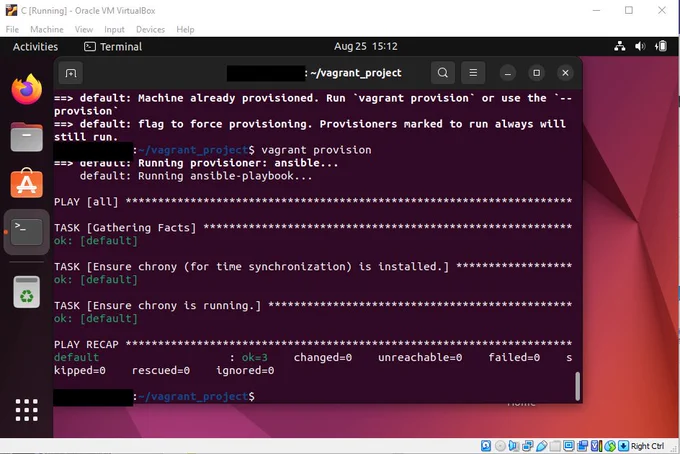Open the Input menu in VirtualBox

tap(114, 29)
